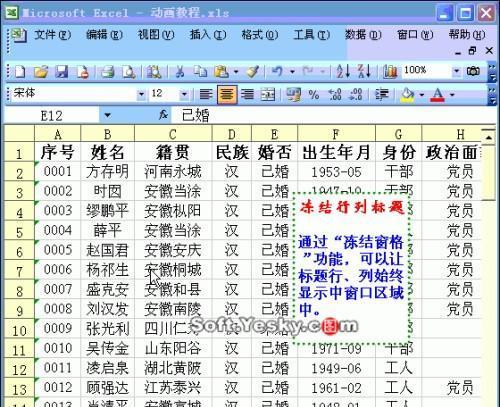Sort descending with the Z-A icon
Screen dimensions: 500x407
364,71
